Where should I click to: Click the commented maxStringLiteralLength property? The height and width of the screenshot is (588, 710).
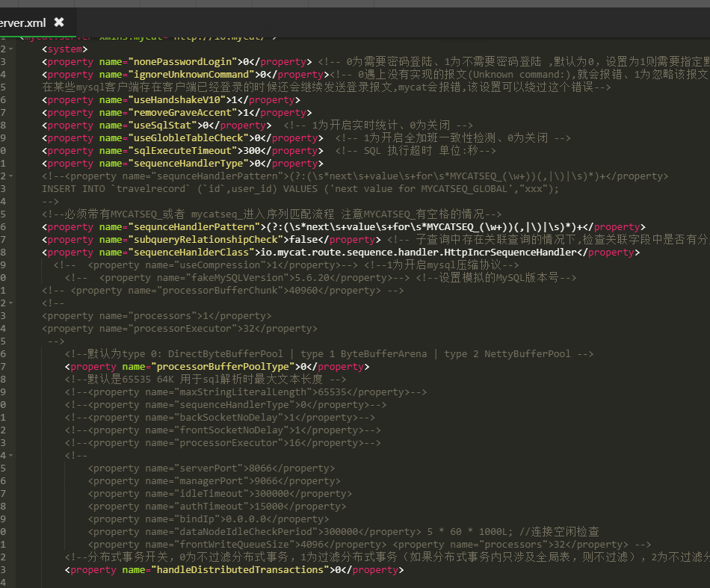coord(246,392)
